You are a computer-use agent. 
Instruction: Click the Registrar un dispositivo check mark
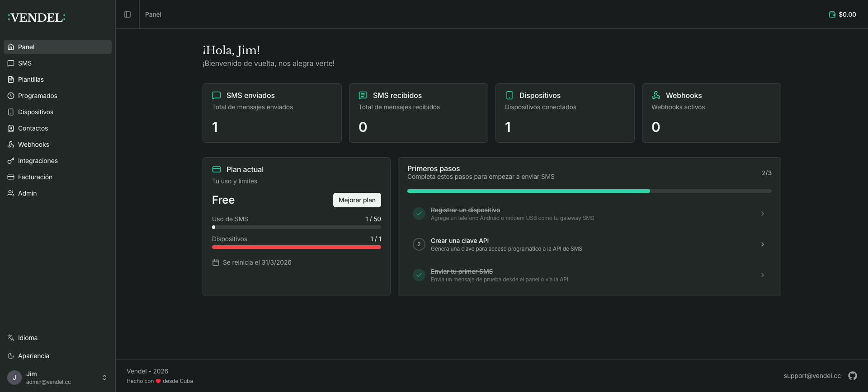pos(419,214)
